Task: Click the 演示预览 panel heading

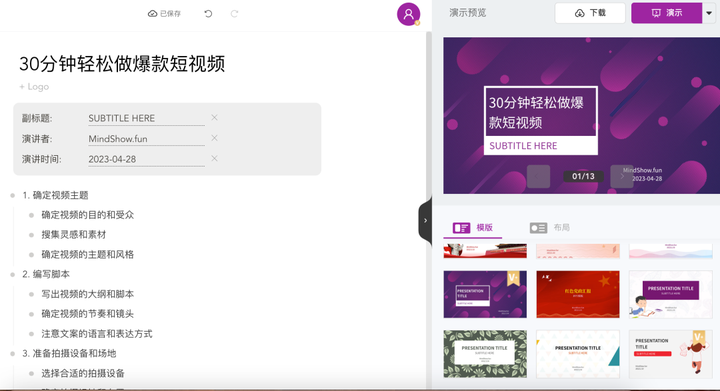Action: [x=467, y=13]
